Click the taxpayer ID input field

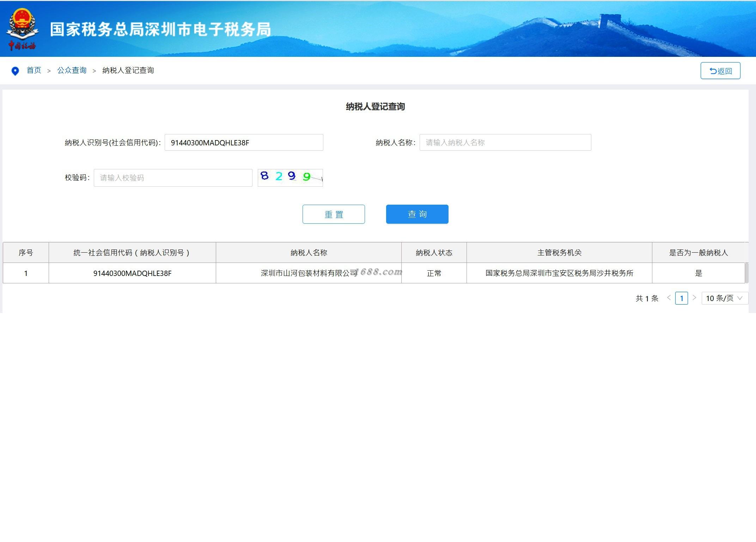(x=244, y=143)
